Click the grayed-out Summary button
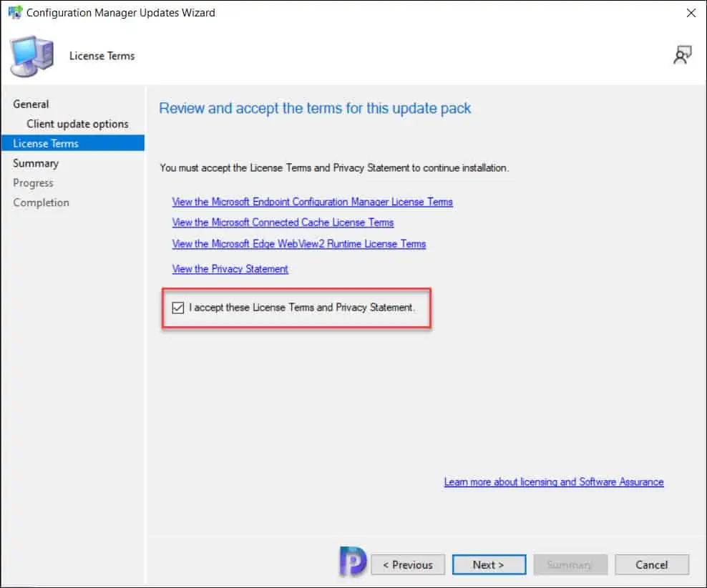 (x=570, y=564)
